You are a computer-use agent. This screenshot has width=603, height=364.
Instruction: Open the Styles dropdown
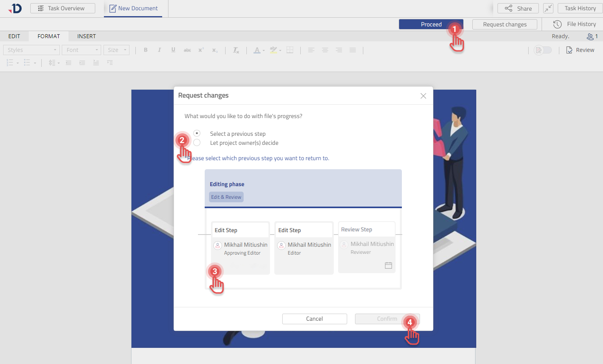(31, 50)
